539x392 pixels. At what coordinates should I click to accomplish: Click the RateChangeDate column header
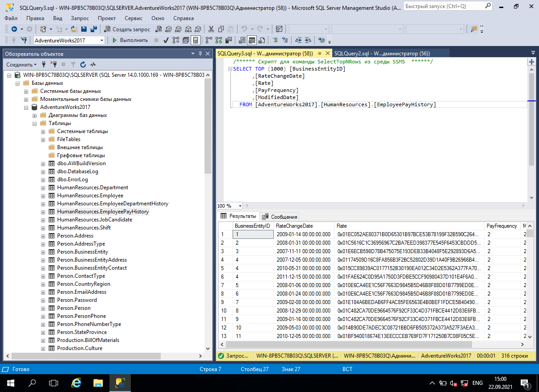[x=304, y=226]
